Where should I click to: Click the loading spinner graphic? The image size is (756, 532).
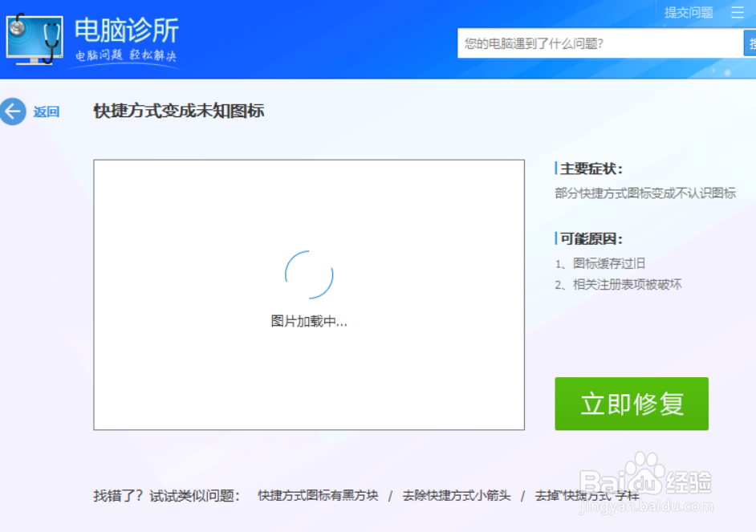[x=308, y=274]
